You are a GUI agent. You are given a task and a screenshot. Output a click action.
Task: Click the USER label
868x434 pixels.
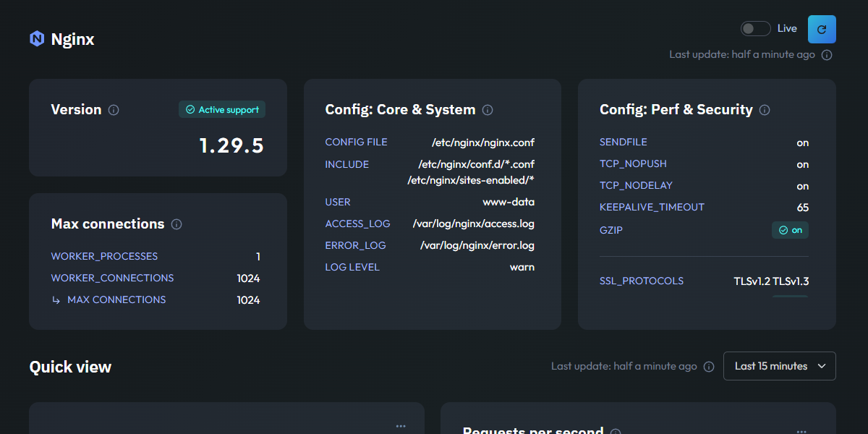click(x=338, y=202)
